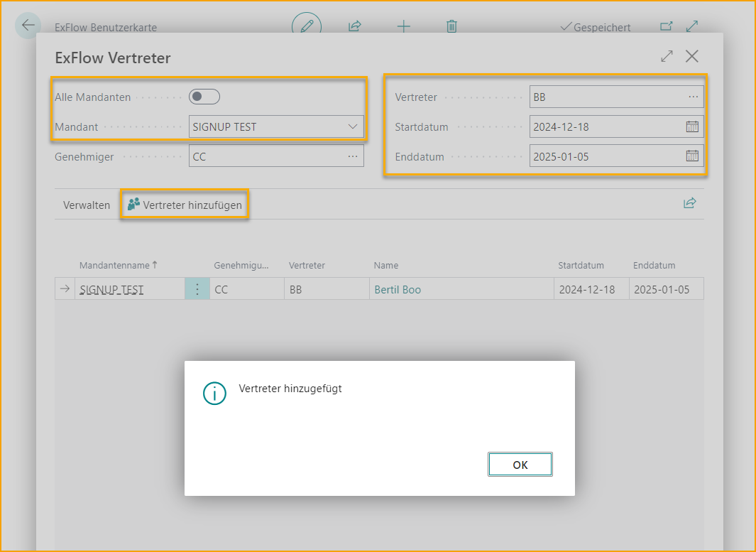
Task: Expand the ExFlow Vertreter dialog to fullscreen
Action: point(667,57)
